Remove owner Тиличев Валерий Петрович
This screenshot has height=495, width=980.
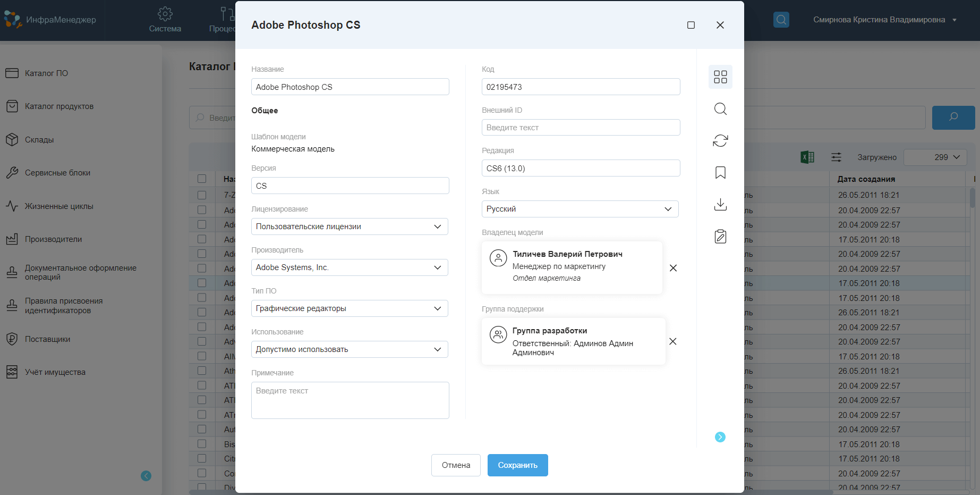[673, 268]
